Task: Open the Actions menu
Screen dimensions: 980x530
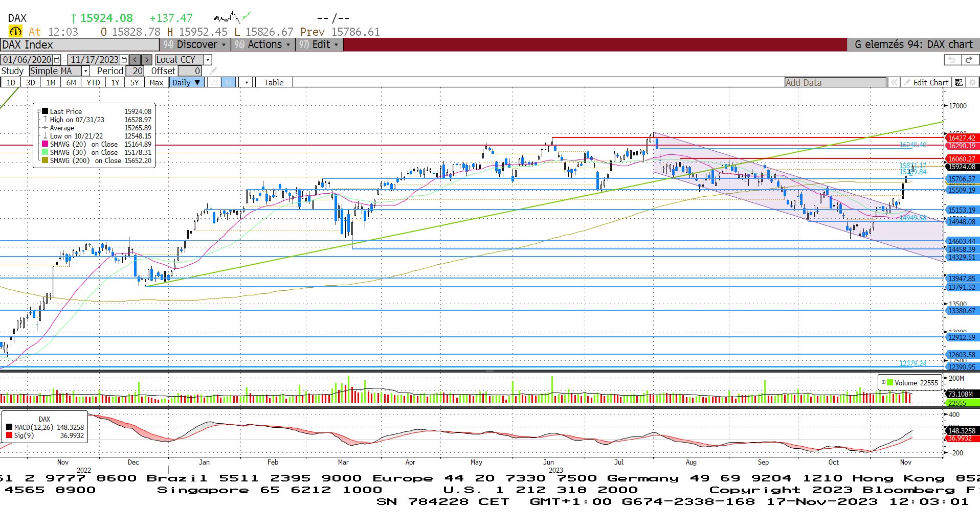Action: click(262, 44)
